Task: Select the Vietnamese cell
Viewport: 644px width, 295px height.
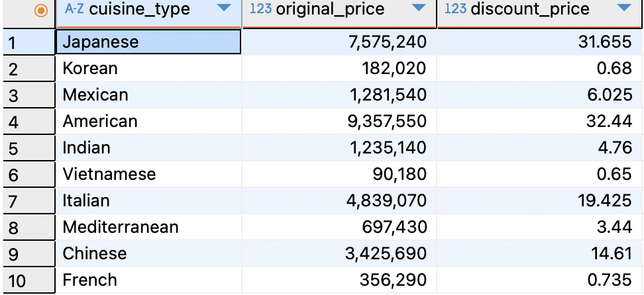Action: coord(148,175)
